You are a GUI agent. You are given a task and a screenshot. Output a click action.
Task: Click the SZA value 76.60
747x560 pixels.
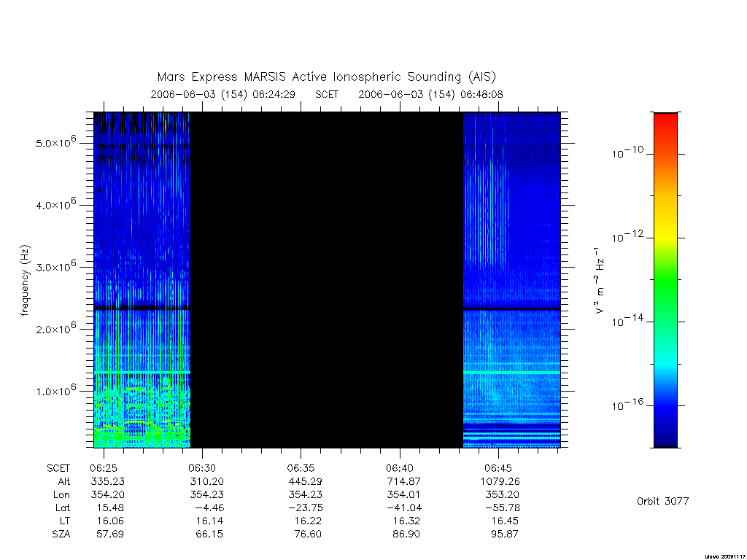click(308, 534)
